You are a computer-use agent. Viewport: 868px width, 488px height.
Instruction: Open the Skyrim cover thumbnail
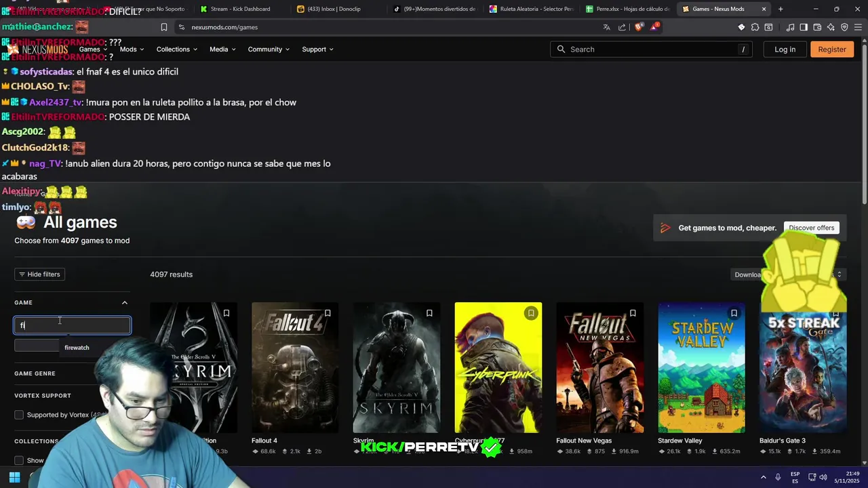click(x=396, y=367)
